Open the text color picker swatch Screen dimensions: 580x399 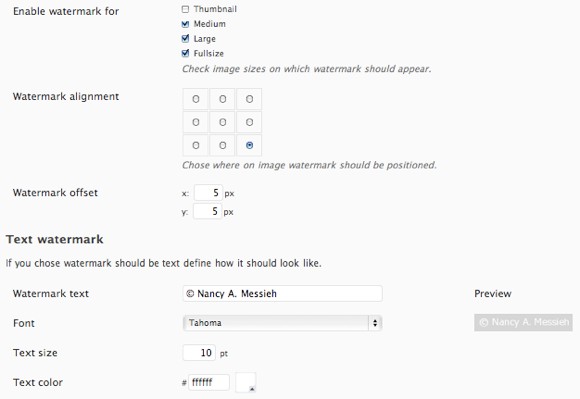coord(246,382)
